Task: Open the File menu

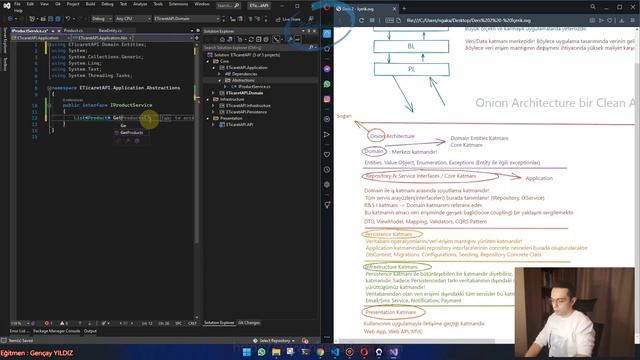Action: click(x=17, y=4)
